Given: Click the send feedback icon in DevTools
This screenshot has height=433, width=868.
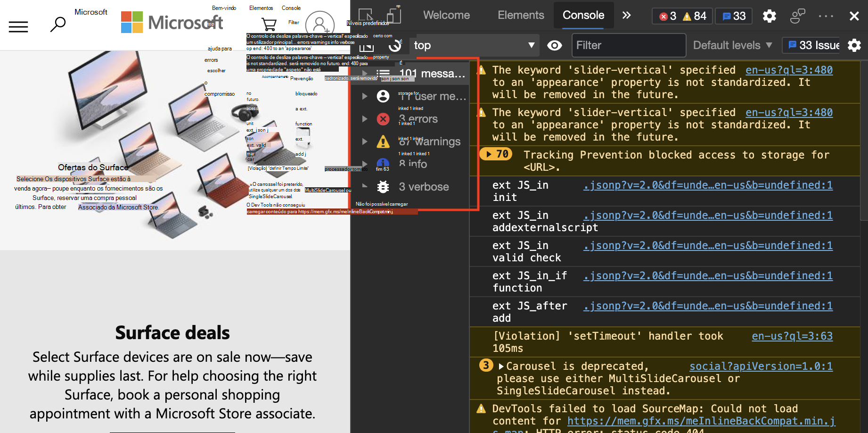Looking at the screenshot, I should 797,16.
